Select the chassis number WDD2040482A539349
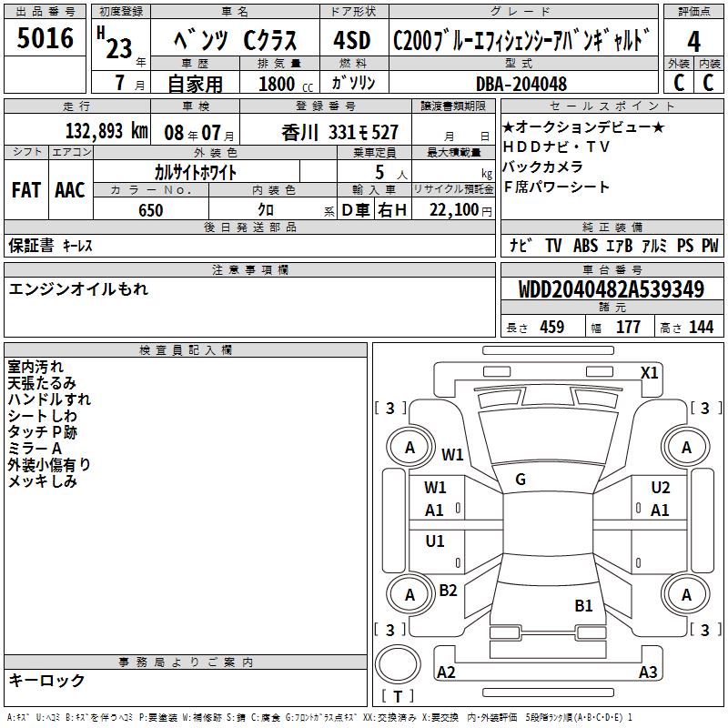 611,290
